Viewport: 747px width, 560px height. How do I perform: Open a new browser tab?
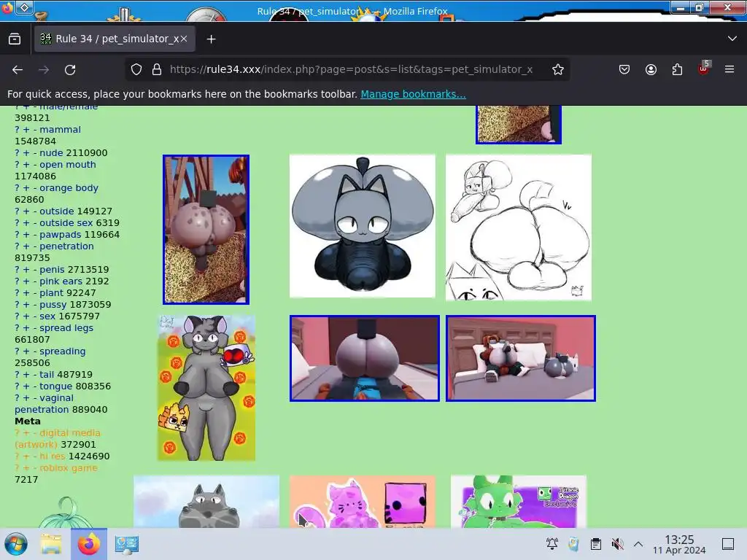(211, 39)
